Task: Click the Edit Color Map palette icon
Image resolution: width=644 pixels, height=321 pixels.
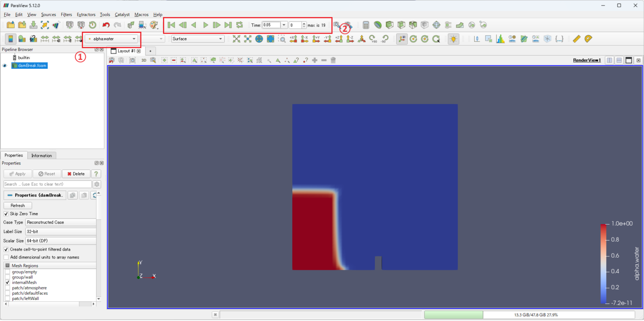Action: coord(22,39)
